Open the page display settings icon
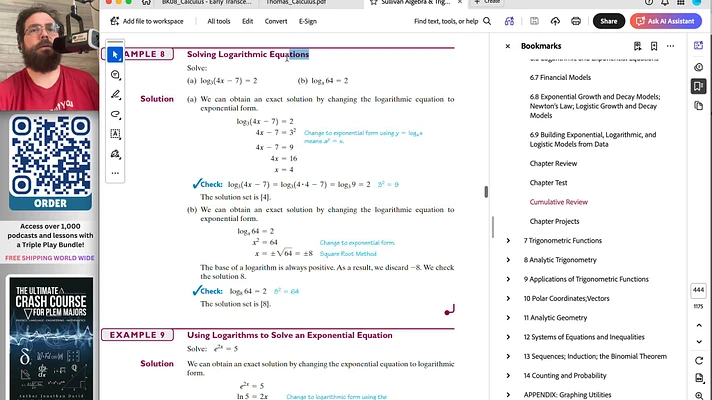 [699, 378]
